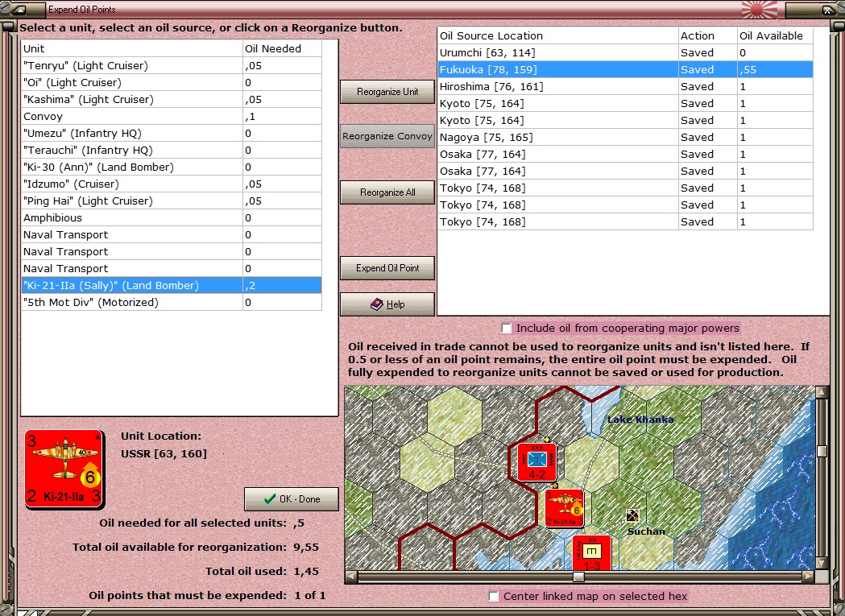The height and width of the screenshot is (616, 845).
Task: Select the "Idzumo" (Cruiser) row
Action: 172,184
